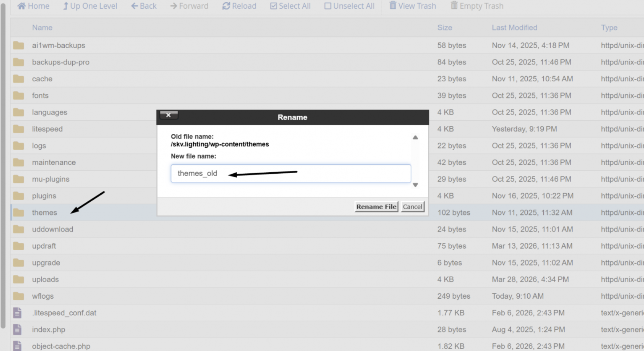644x351 pixels.
Task: Go to Home in file manager toolbar
Action: pos(33,6)
